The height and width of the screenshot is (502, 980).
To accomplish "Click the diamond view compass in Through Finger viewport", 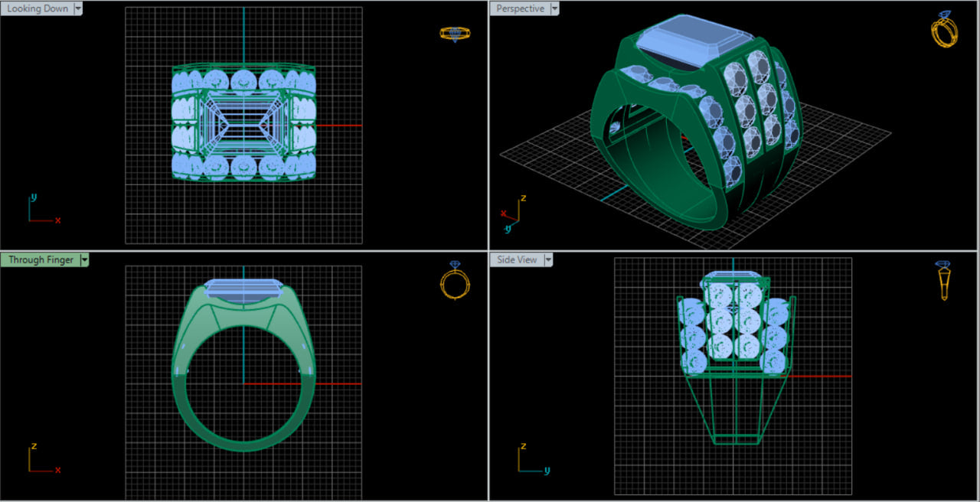I will coord(455,284).
